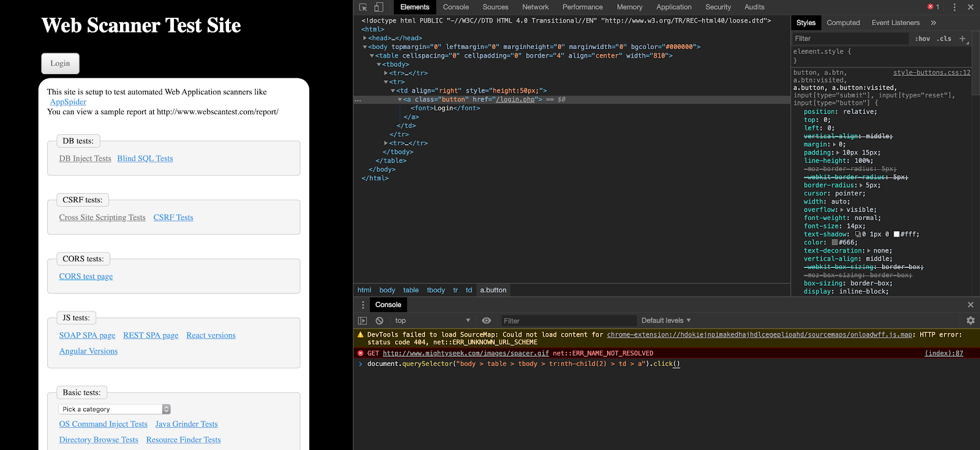Click the Login button on the page
This screenshot has width=980, height=450.
coord(60,64)
